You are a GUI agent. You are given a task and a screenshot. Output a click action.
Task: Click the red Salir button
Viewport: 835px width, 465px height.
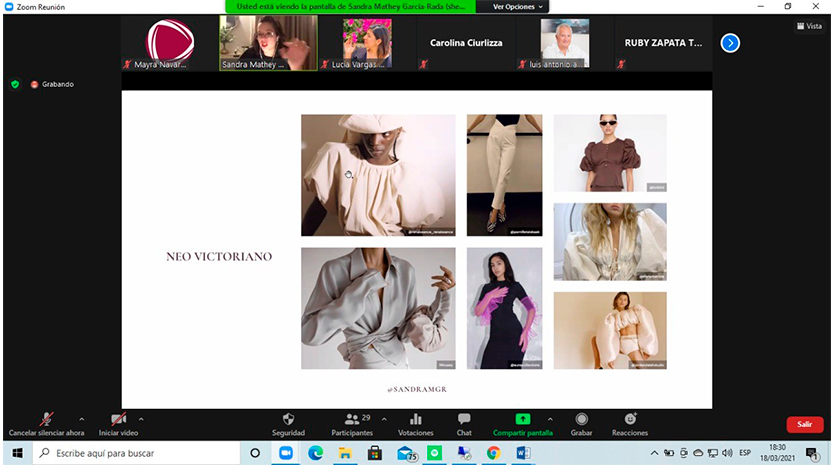point(804,424)
